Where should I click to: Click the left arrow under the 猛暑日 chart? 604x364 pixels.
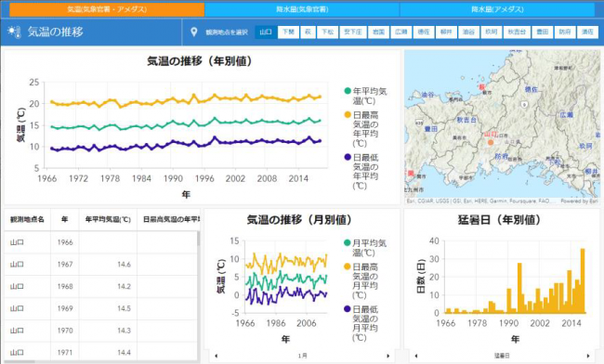[416, 356]
